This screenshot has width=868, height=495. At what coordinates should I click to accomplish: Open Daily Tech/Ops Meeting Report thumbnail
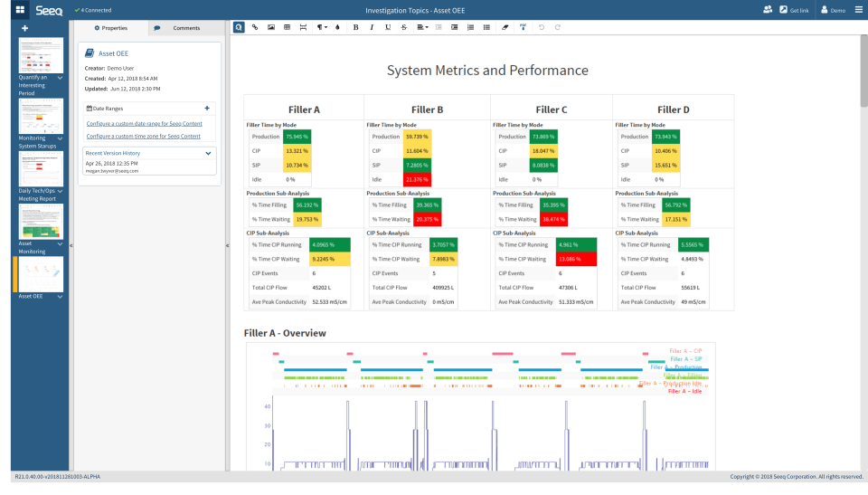(x=41, y=168)
